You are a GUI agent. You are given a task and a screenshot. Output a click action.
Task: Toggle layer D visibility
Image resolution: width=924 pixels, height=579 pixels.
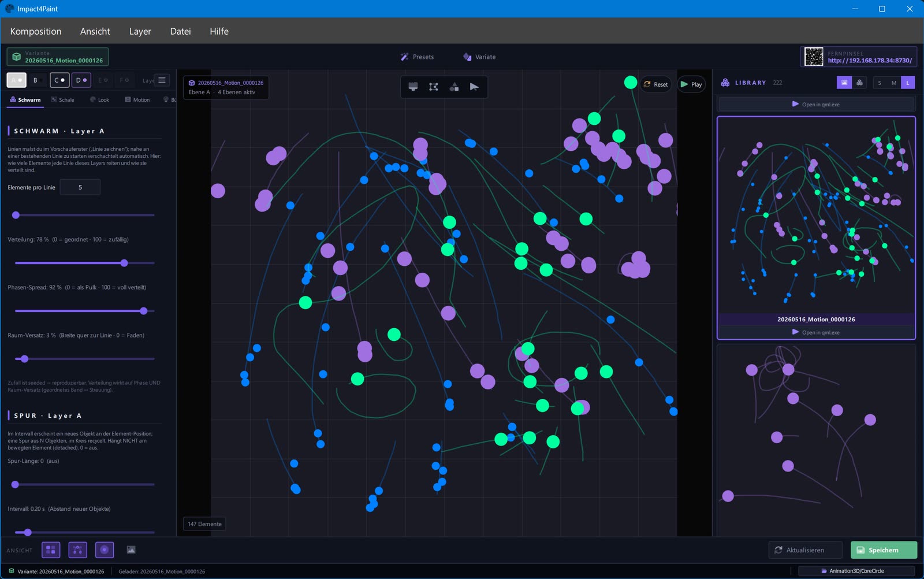point(81,80)
